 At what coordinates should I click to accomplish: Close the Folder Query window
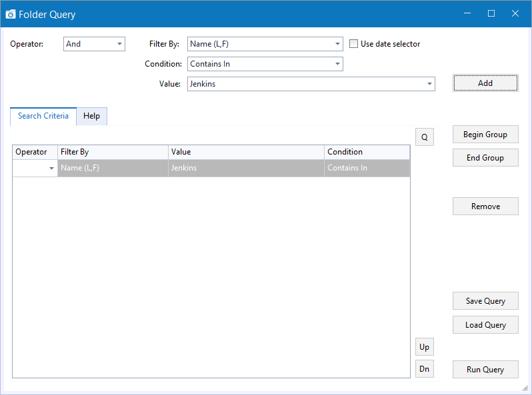tap(515, 13)
